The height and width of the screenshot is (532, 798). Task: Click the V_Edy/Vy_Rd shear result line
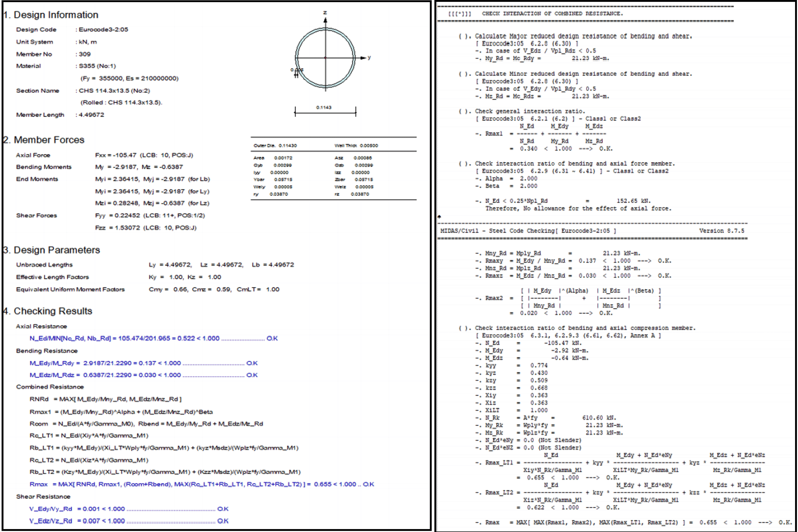(x=129, y=509)
